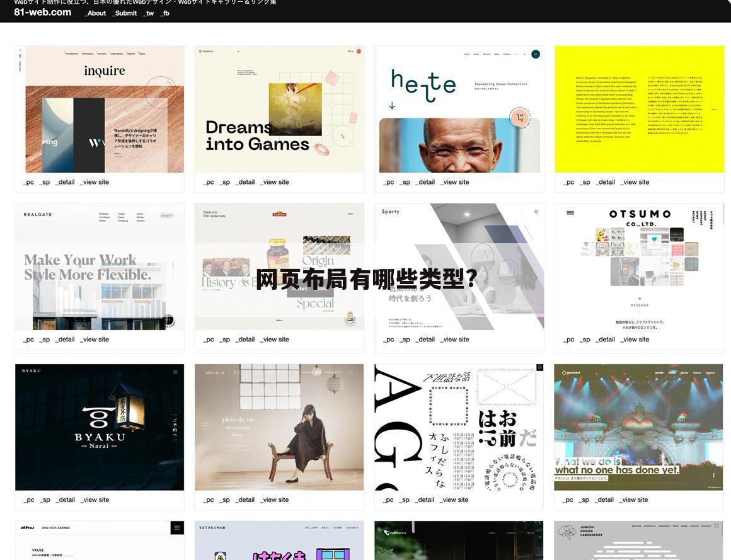Click _view site under the REALGATE thumbnail
731x560 pixels.
[94, 340]
